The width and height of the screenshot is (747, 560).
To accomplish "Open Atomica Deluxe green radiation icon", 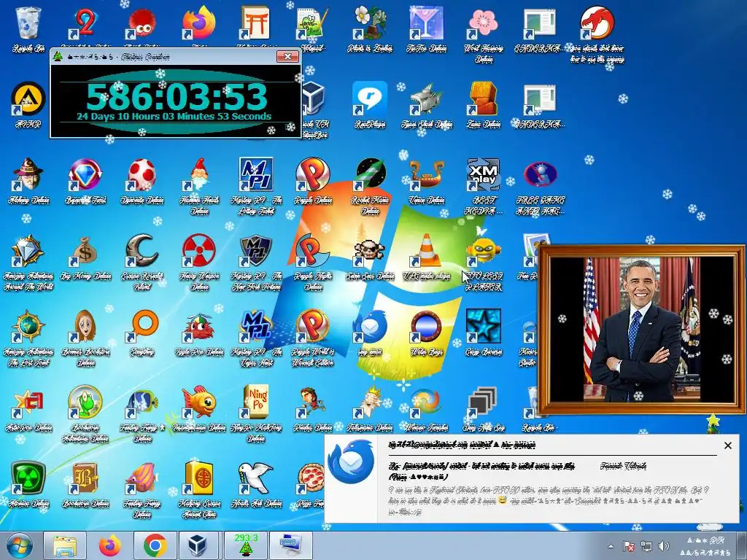I will click(x=28, y=478).
